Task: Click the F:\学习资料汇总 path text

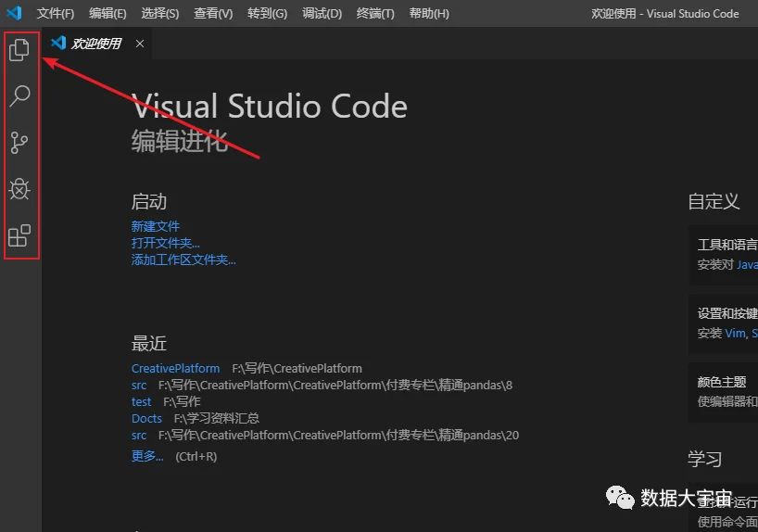Action: pyautogui.click(x=217, y=418)
